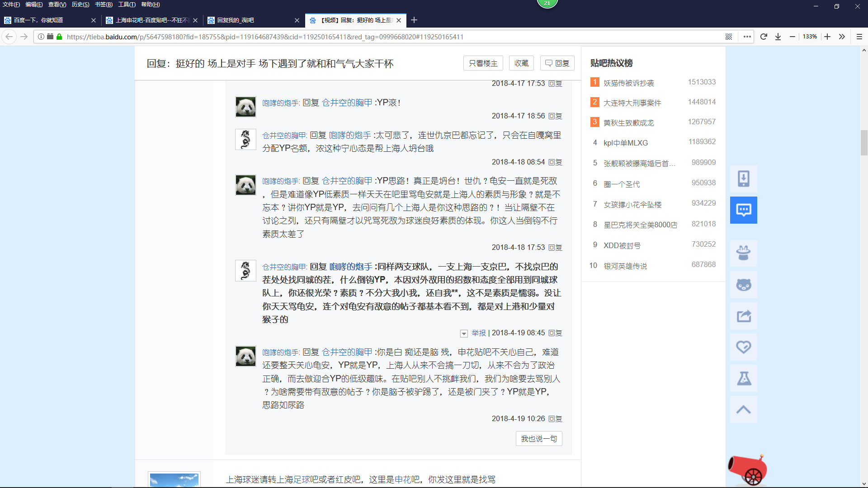Expand dropdown arrow next to 举报
The height and width of the screenshot is (488, 868).
[x=463, y=333]
